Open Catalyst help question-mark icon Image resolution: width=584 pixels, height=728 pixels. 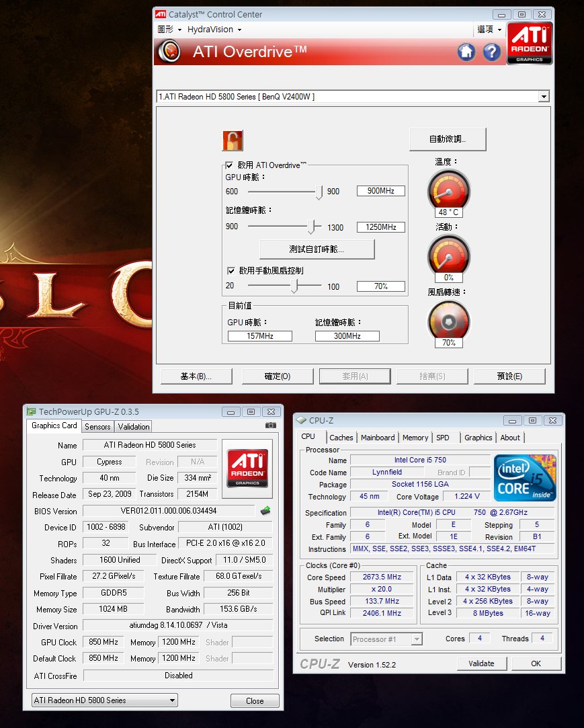pos(492,52)
